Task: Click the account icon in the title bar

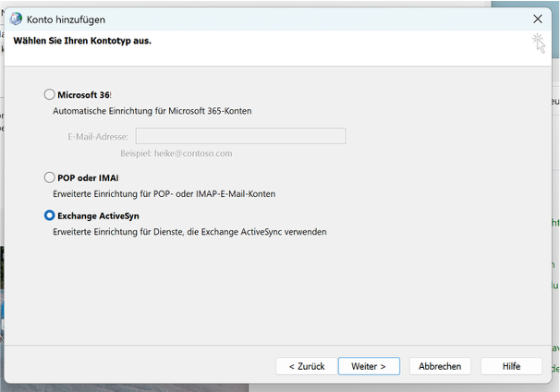Action: coord(16,18)
